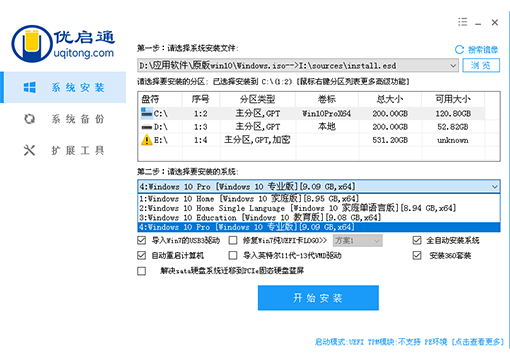The image size is (510, 360).
Task: Disable 自动重启计算机 checkbox
Action: click(142, 255)
